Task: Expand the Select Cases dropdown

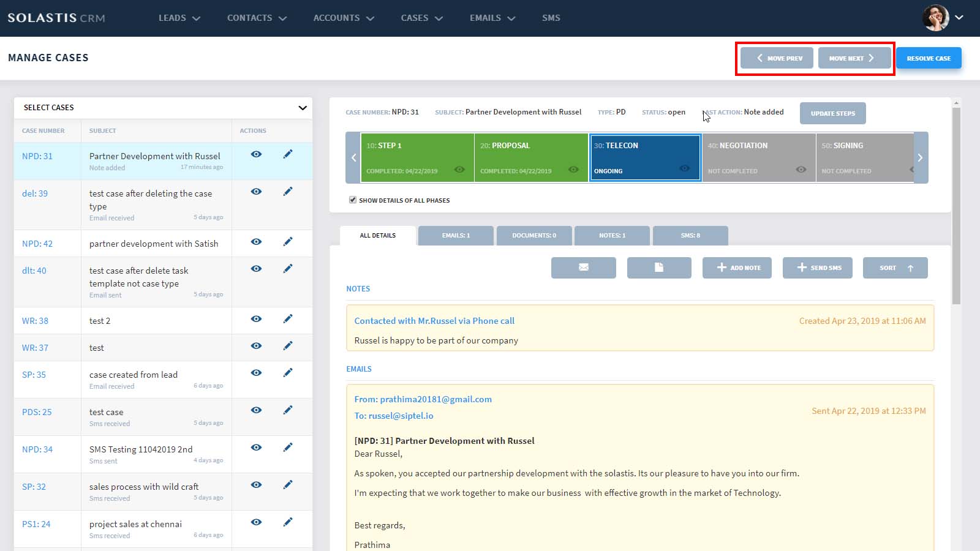Action: pyautogui.click(x=302, y=108)
